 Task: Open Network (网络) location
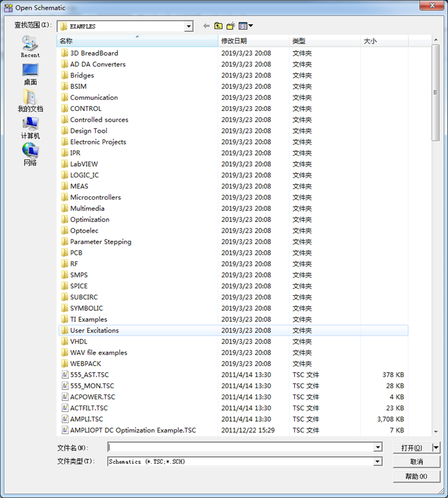pos(30,154)
